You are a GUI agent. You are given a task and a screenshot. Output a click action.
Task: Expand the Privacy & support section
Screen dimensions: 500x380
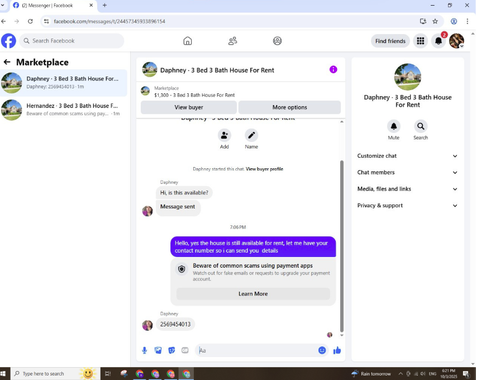click(x=407, y=205)
